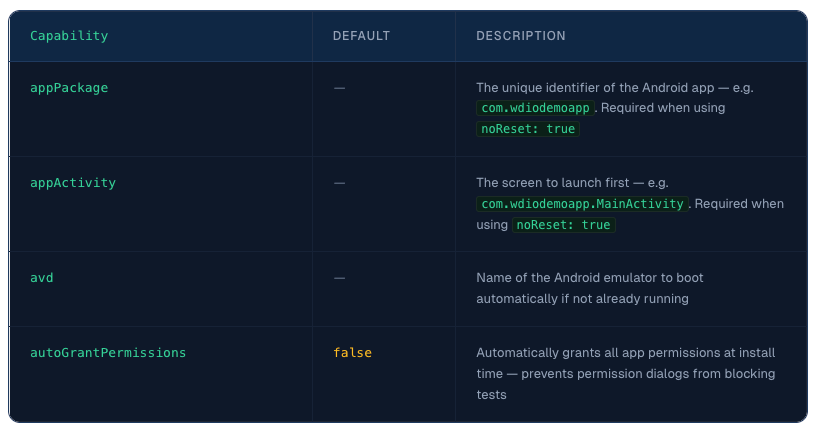Click 'The screen to launch first' text
The width and height of the screenshot is (815, 431).
coord(553,183)
